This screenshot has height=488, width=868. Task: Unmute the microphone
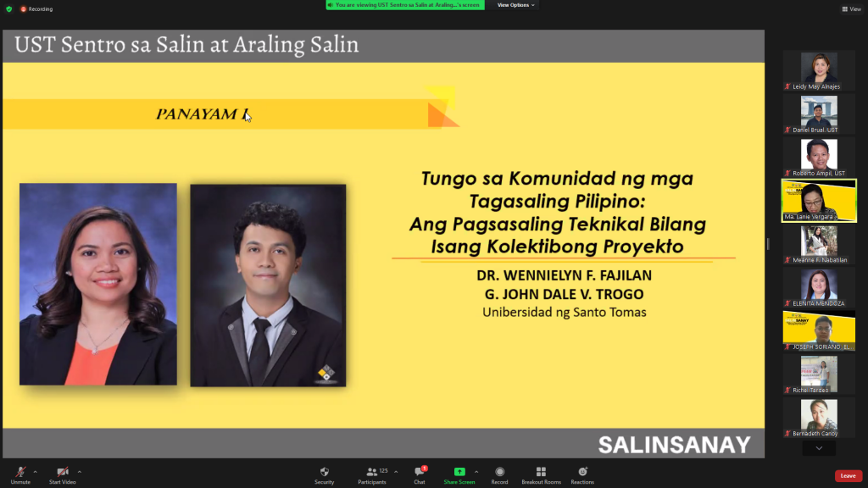[x=20, y=474]
